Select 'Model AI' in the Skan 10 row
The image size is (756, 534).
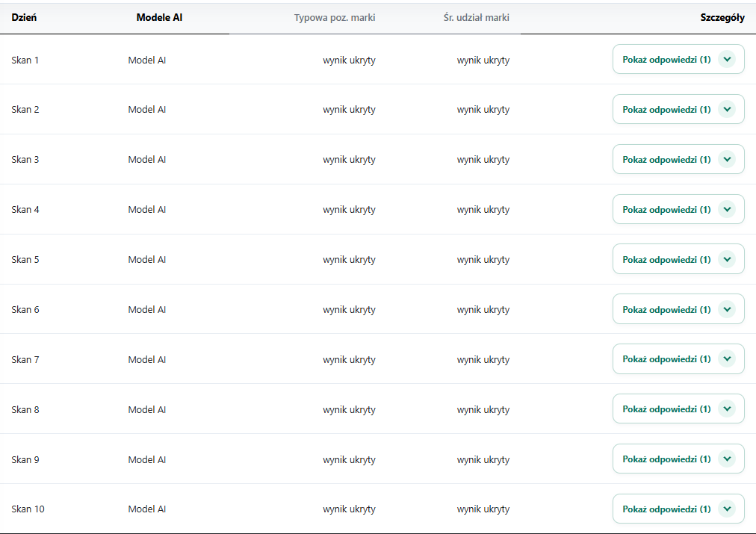pyautogui.click(x=147, y=509)
